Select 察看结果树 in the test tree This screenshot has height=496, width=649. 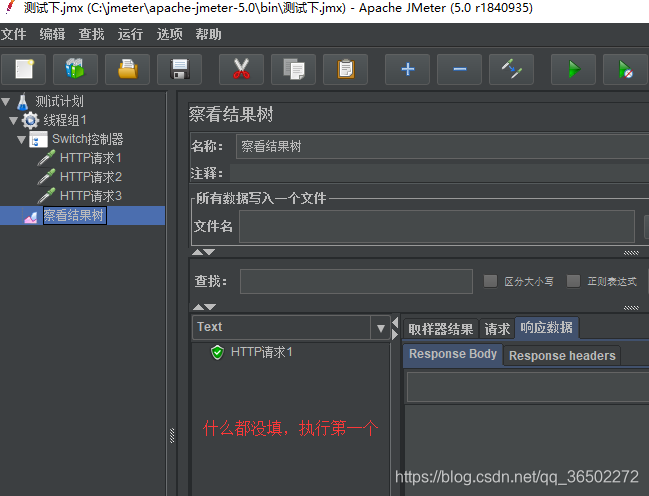click(x=75, y=216)
